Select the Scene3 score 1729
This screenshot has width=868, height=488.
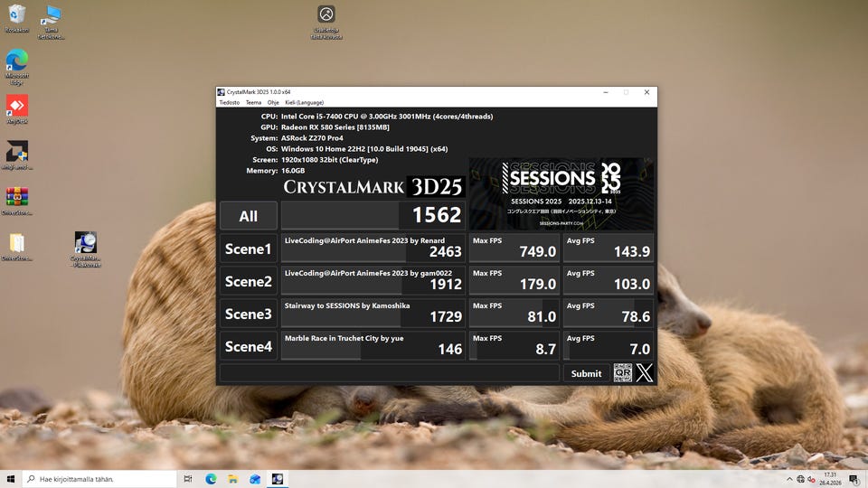(445, 316)
